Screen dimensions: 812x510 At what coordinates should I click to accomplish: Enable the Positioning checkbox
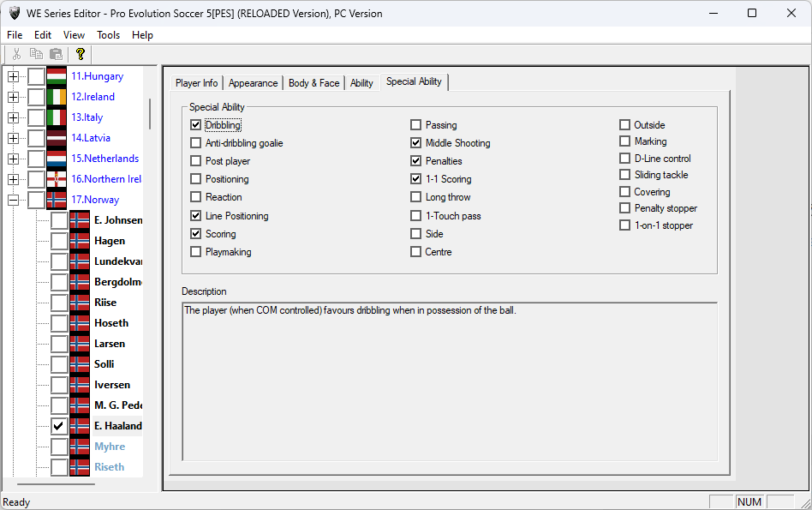(x=196, y=179)
